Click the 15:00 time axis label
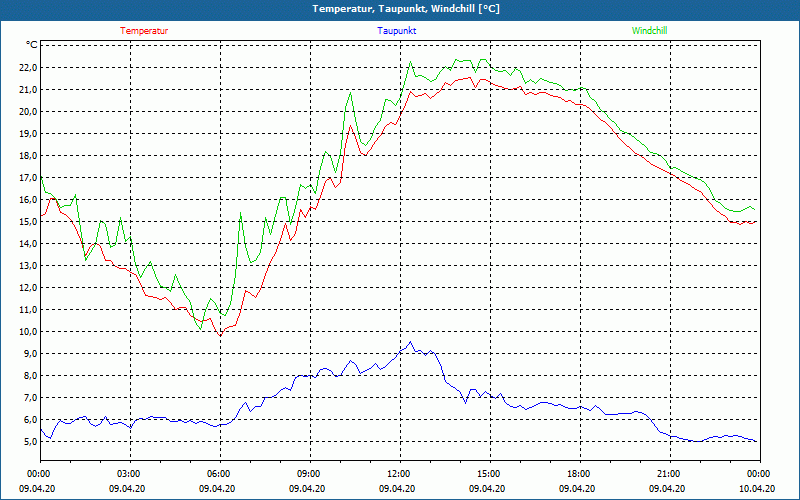Viewport: 800px width, 500px height. [490, 474]
